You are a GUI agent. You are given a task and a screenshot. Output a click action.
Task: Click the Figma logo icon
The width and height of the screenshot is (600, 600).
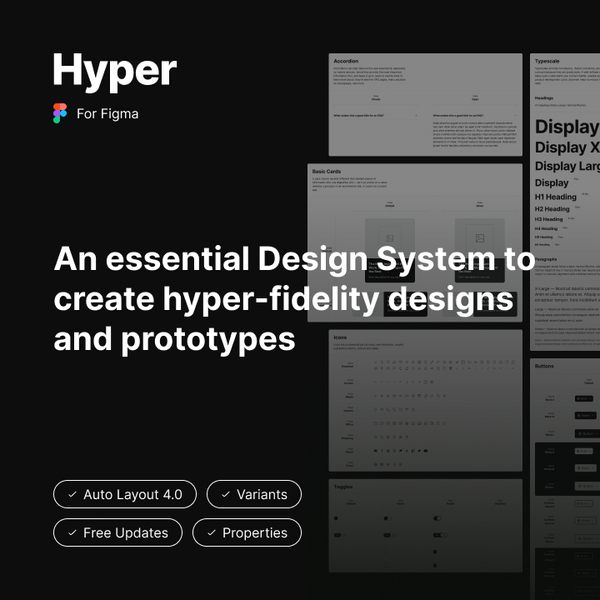[x=60, y=113]
